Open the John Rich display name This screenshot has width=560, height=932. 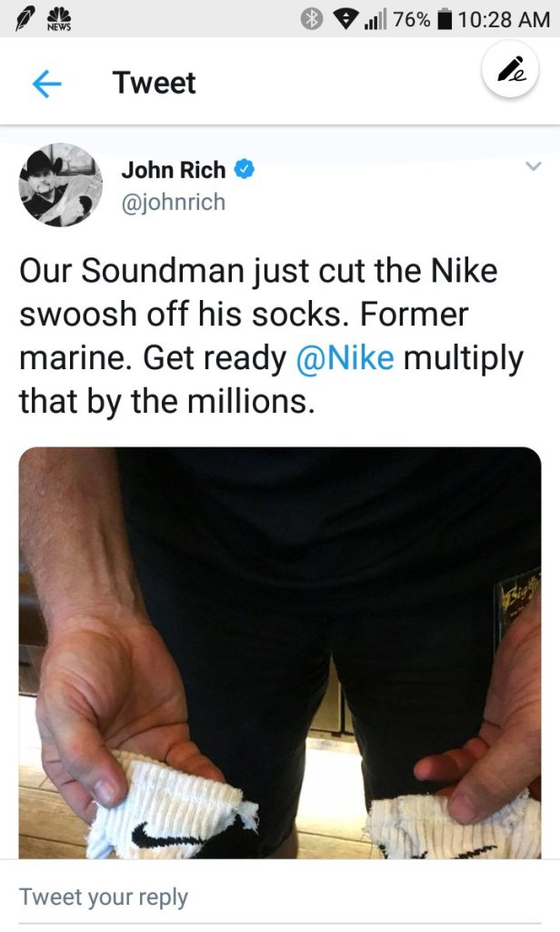point(174,169)
